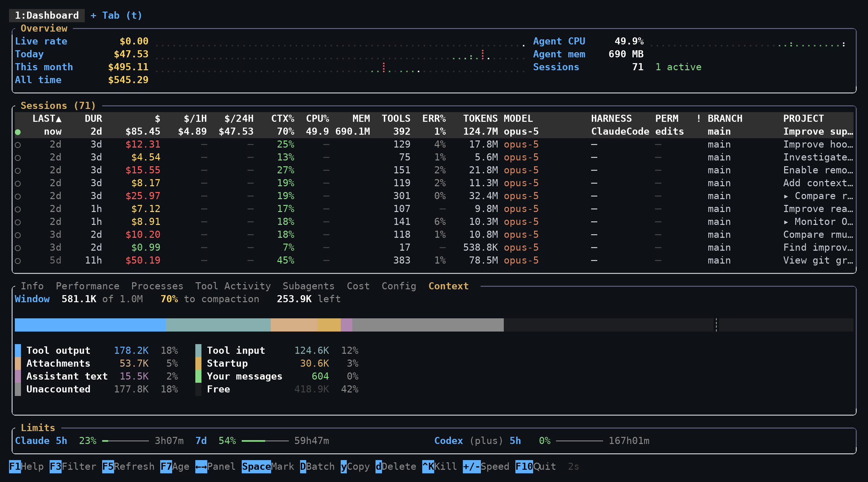The image size is (868, 482).
Task: Click the gold Startup legend swatch
Action: 199,363
